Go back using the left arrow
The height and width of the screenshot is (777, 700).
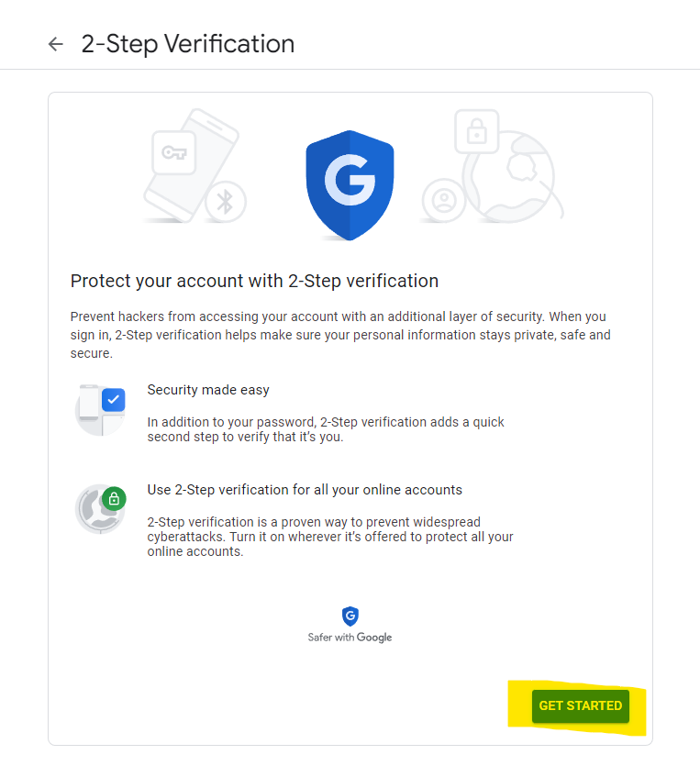pyautogui.click(x=56, y=44)
